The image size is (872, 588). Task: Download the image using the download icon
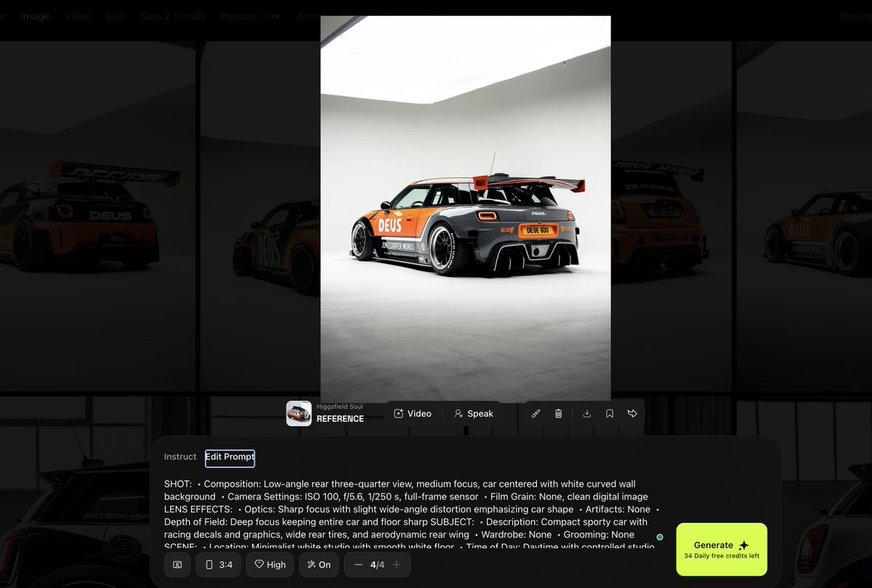point(587,414)
